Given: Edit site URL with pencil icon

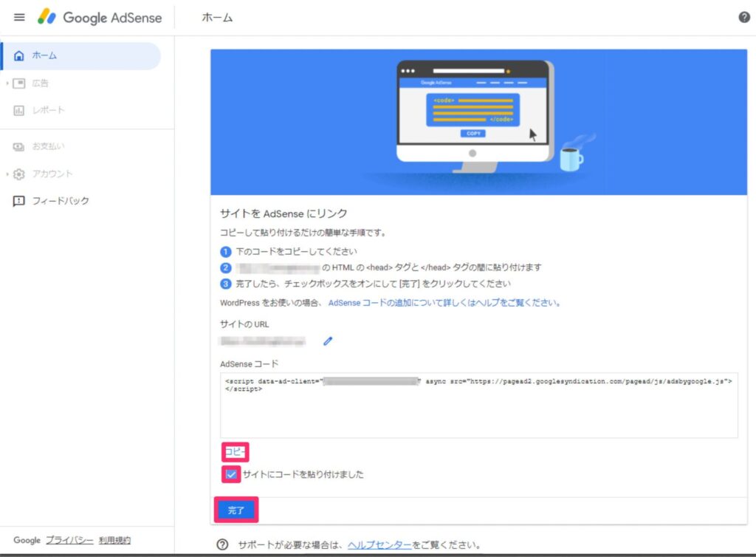Looking at the screenshot, I should pyautogui.click(x=328, y=341).
